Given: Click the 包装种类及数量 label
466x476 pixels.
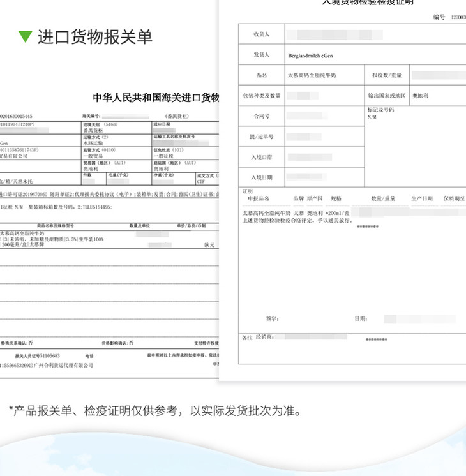Looking at the screenshot, I should click(x=262, y=96).
